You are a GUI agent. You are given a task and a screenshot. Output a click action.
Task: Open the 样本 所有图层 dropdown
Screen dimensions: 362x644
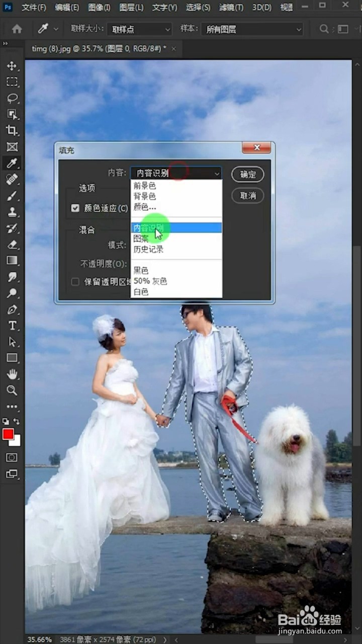click(x=252, y=29)
